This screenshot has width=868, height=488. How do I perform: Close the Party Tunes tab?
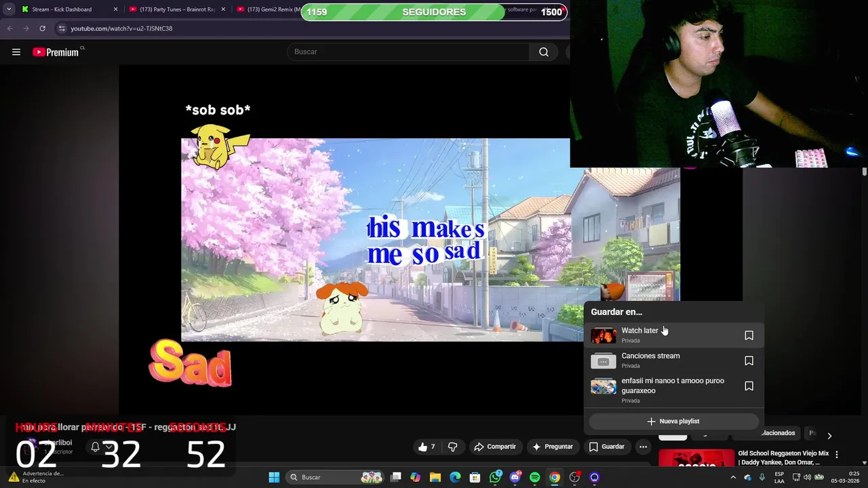click(x=222, y=9)
